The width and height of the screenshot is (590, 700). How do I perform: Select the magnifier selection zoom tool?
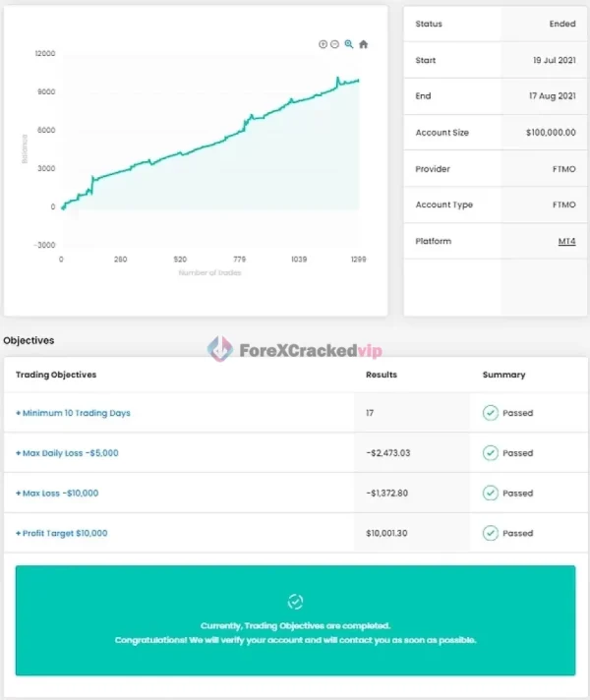(x=349, y=44)
